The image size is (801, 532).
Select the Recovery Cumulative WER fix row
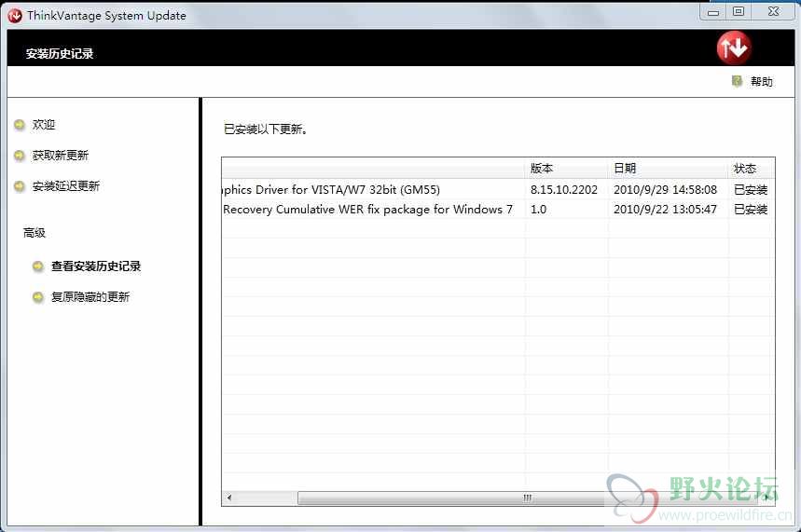pyautogui.click(x=496, y=210)
